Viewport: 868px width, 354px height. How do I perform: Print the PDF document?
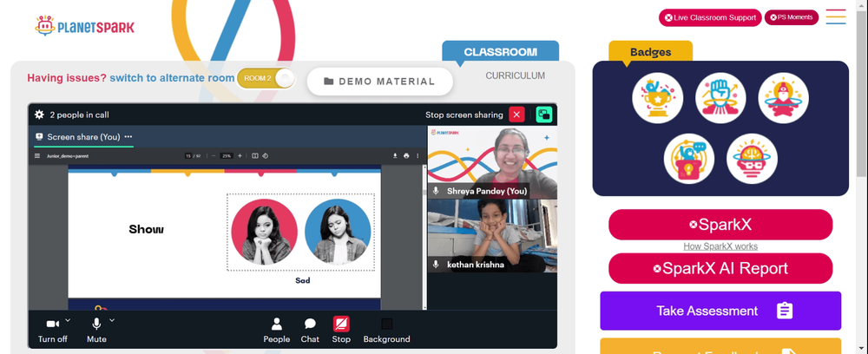click(406, 156)
